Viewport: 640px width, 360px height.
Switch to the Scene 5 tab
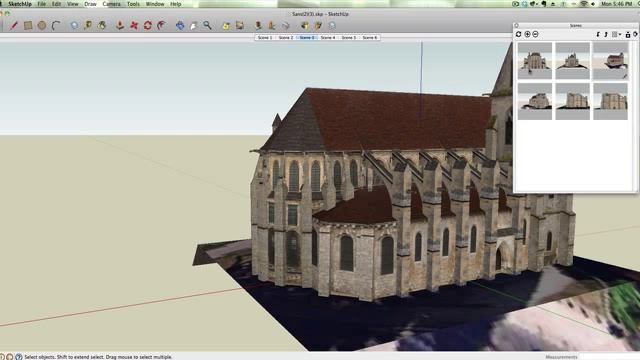349,38
